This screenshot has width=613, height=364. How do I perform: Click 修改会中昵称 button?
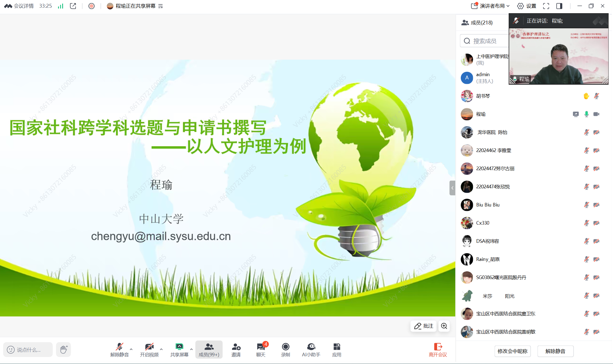click(512, 351)
